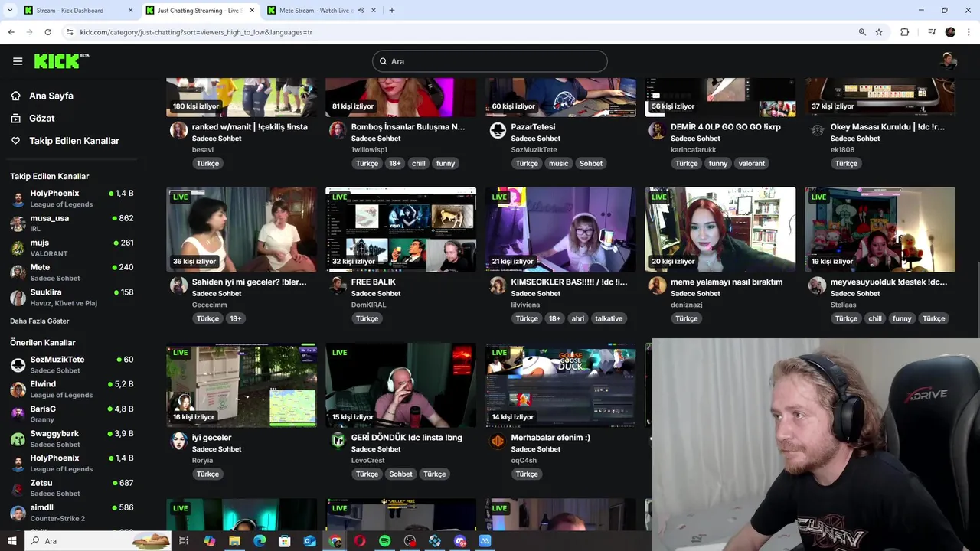The height and width of the screenshot is (551, 980).
Task: Open the Goose Goose Duck stream thumbnail
Action: pyautogui.click(x=560, y=385)
